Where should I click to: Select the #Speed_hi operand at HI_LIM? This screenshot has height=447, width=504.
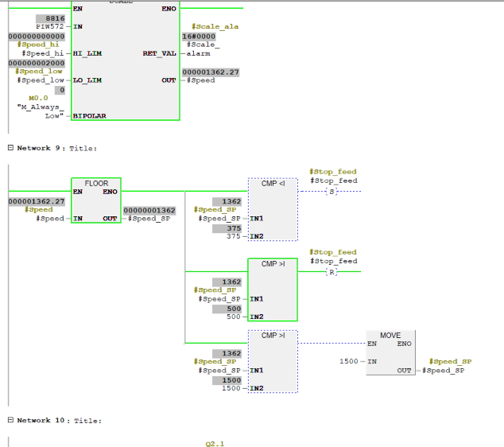click(43, 53)
